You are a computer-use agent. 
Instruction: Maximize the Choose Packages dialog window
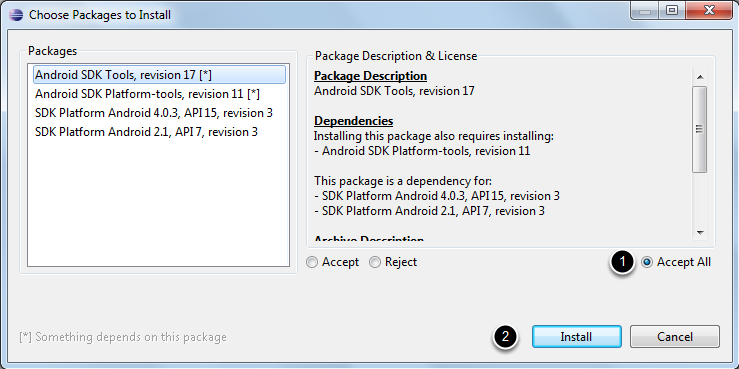pyautogui.click(x=672, y=11)
